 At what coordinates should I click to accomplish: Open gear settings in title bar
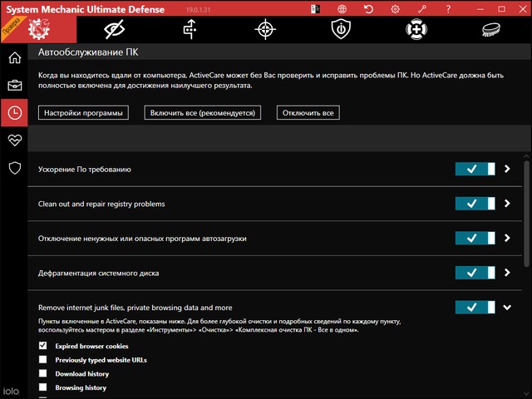395,9
